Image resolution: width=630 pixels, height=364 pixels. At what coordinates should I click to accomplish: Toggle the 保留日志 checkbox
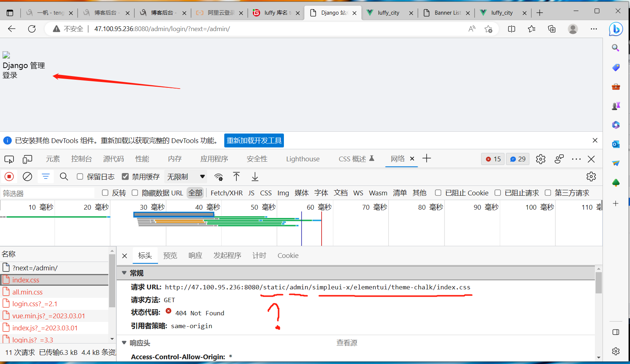[80, 177]
